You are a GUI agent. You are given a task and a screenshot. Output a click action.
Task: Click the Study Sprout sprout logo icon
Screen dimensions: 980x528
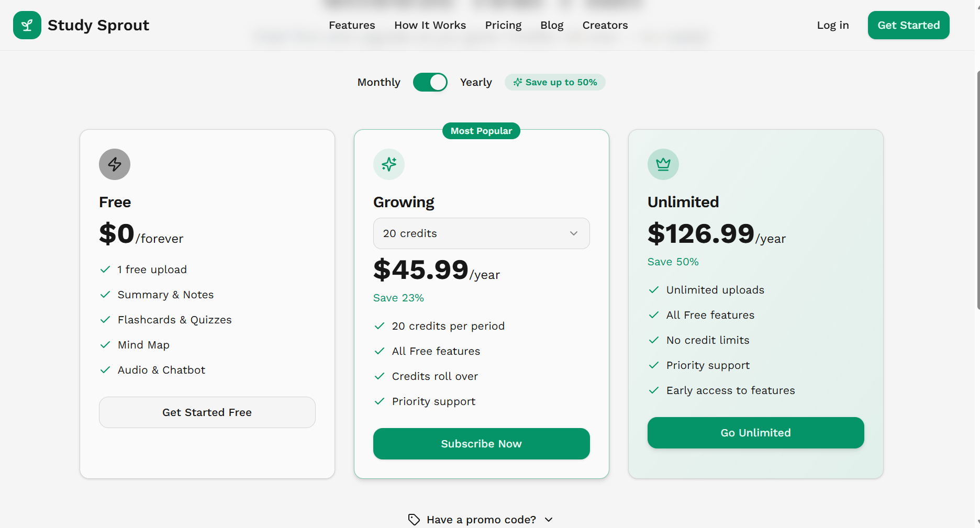27,25
